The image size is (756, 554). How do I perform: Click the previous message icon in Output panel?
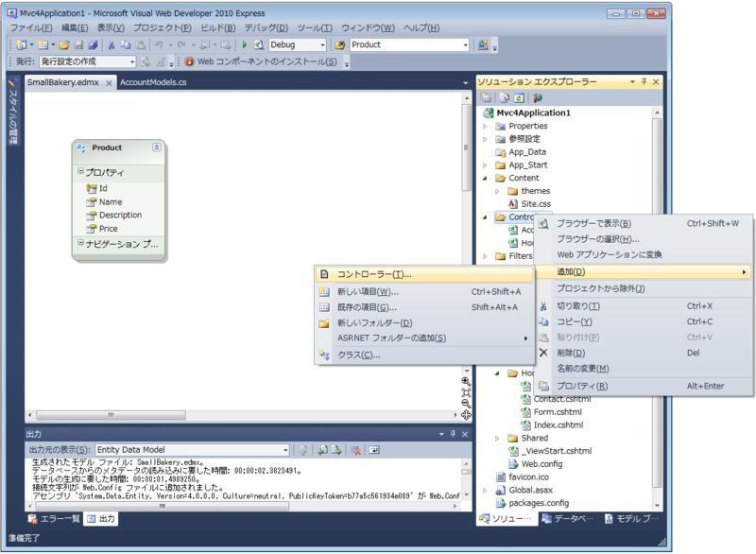click(x=322, y=450)
